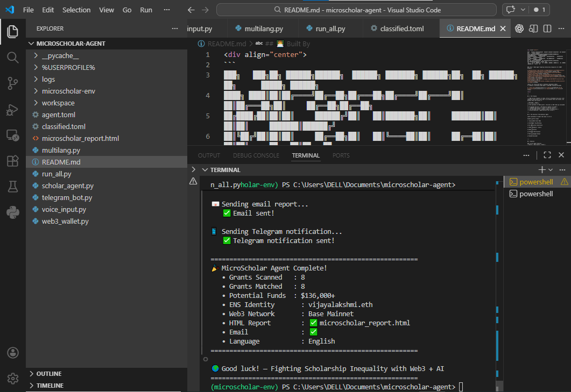Go forward with the right arrow
This screenshot has width=571, height=392.
[206, 10]
